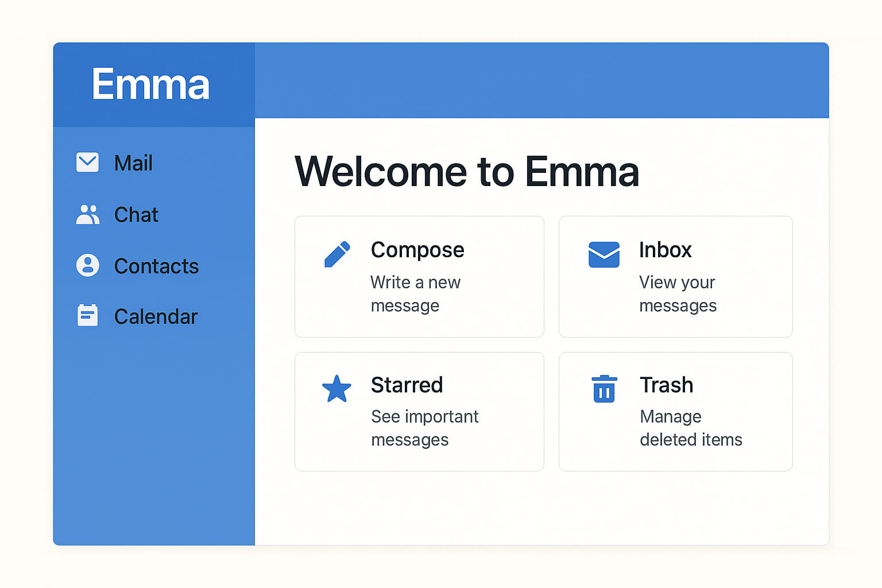Click the "Write a new message" text

[416, 294]
